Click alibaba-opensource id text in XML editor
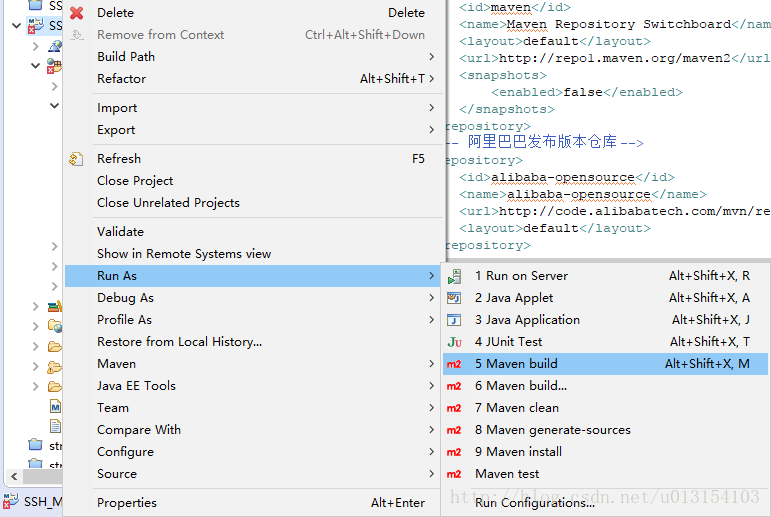This screenshot has height=517, width=771. (x=563, y=177)
